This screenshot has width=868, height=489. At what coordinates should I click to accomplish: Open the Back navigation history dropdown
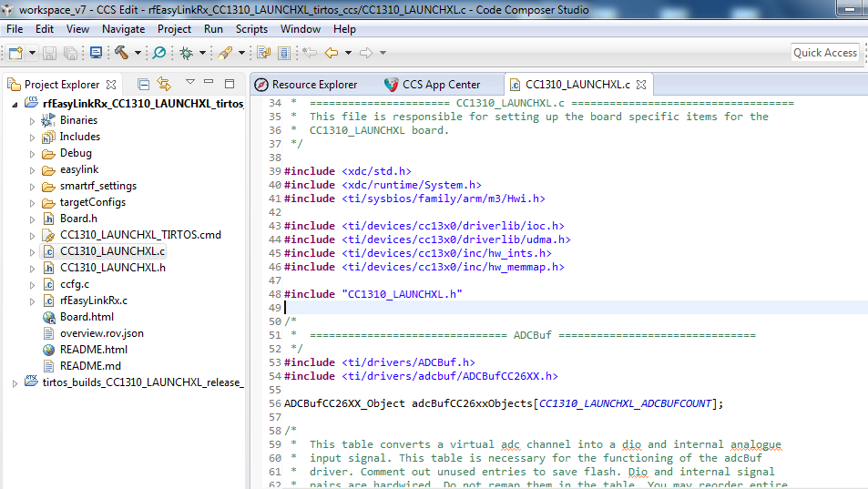tap(348, 53)
